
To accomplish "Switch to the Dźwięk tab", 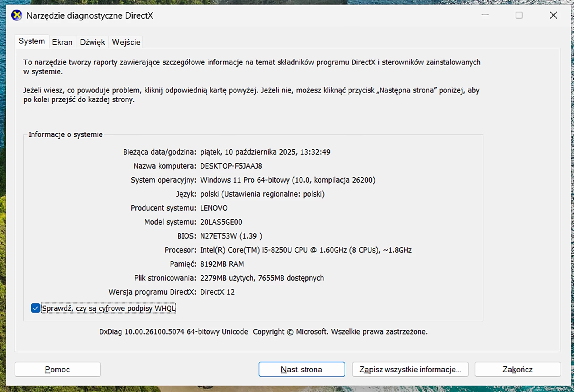I will click(x=92, y=42).
